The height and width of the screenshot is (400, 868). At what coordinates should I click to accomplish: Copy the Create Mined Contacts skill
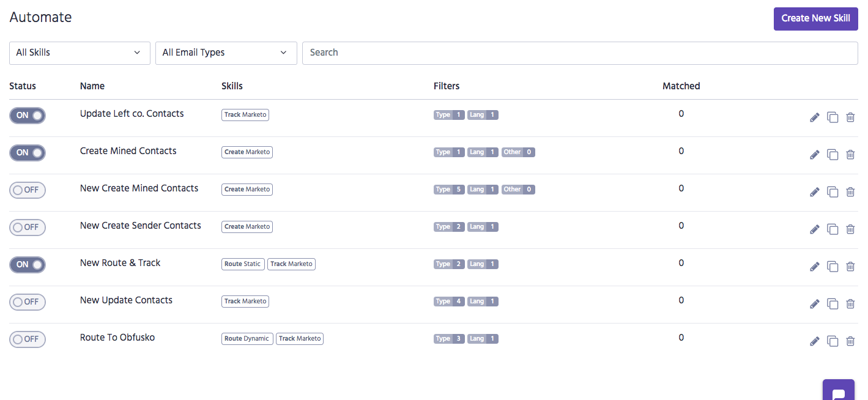coord(833,155)
